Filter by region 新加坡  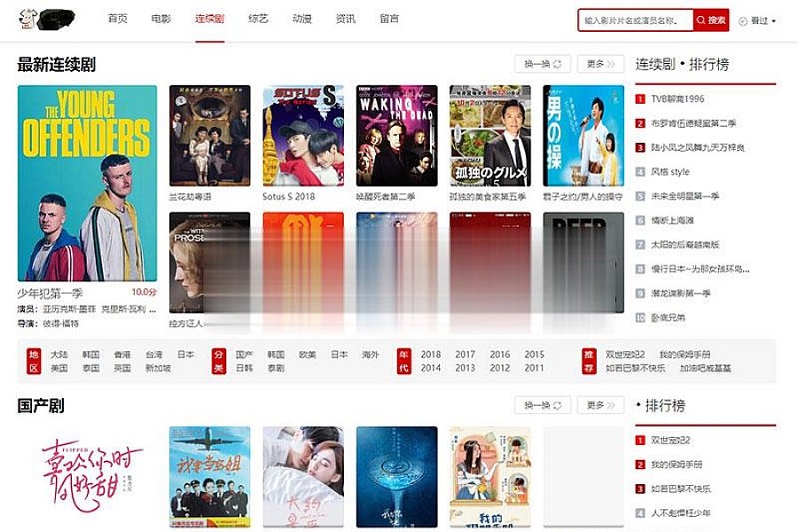click(x=158, y=368)
